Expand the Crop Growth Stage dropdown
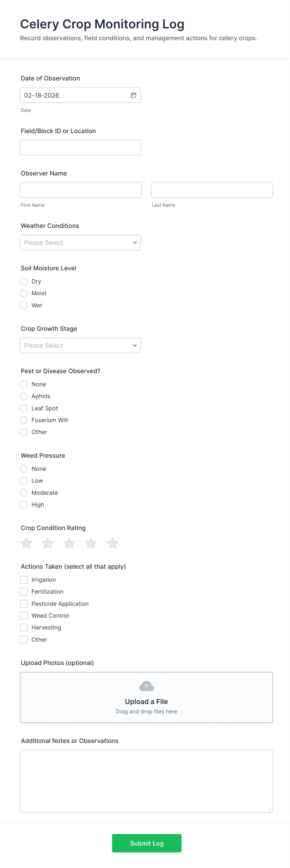The width and height of the screenshot is (290, 868). (80, 345)
